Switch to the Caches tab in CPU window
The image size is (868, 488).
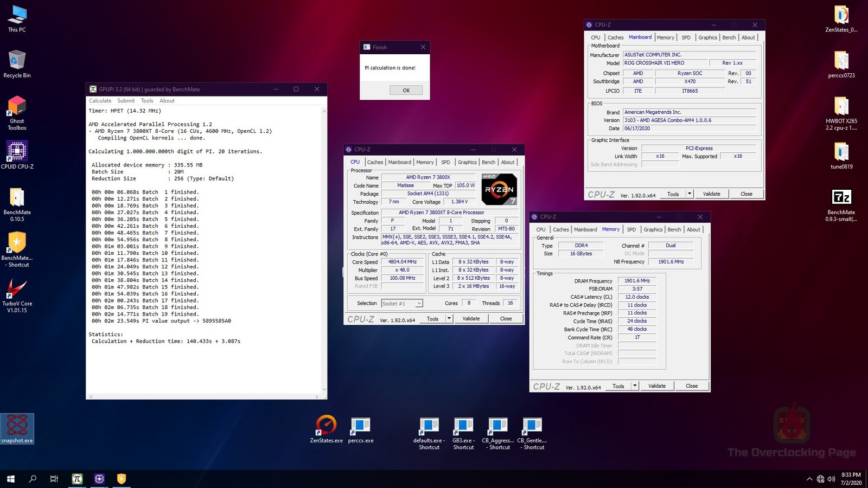(375, 162)
